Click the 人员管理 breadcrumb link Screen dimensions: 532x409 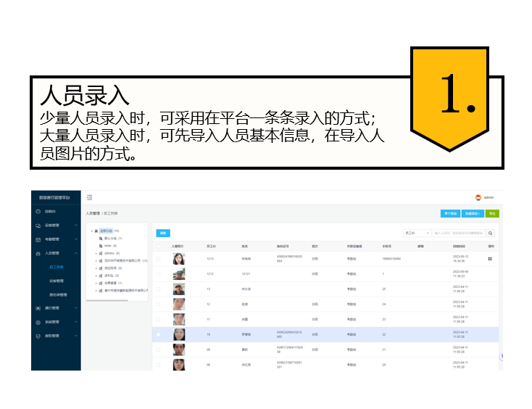(93, 213)
